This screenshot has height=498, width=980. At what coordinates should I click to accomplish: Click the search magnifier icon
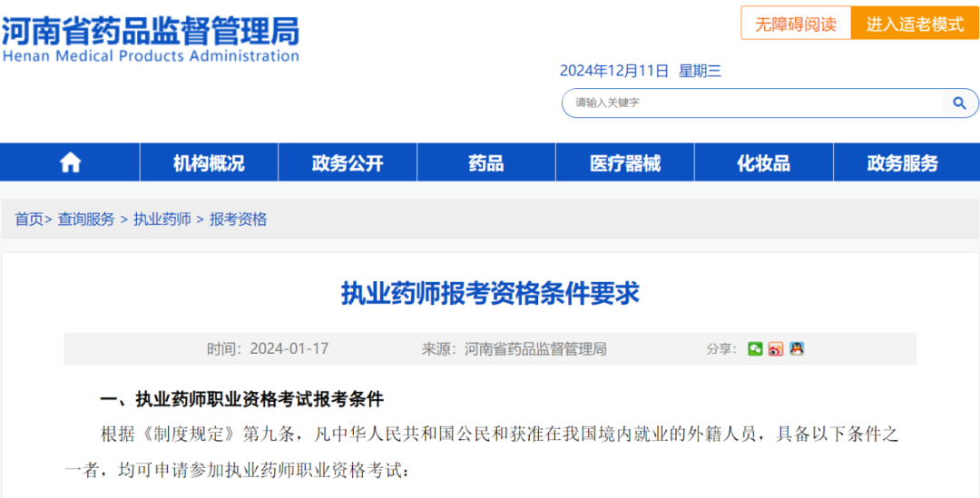[x=959, y=103]
